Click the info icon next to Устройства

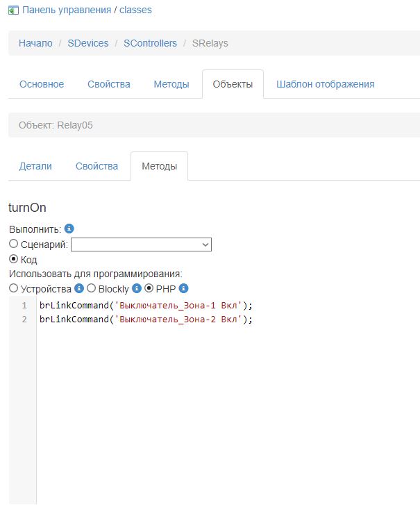coord(79,288)
